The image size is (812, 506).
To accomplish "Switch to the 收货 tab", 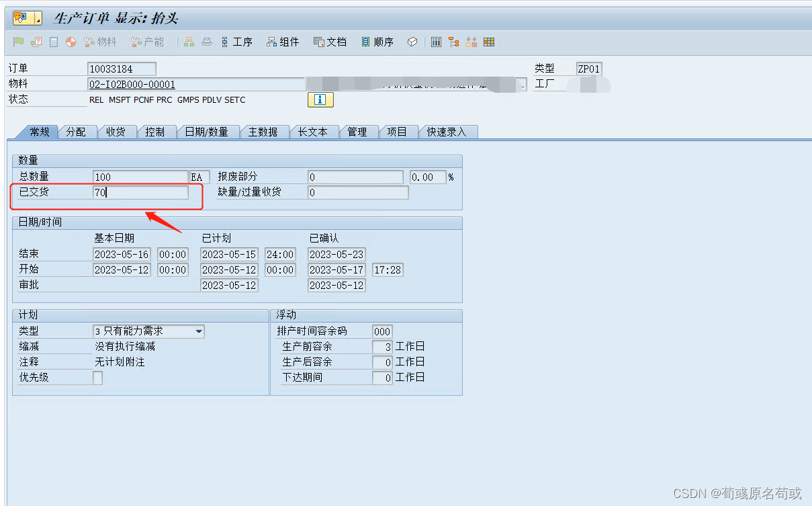I will point(118,132).
